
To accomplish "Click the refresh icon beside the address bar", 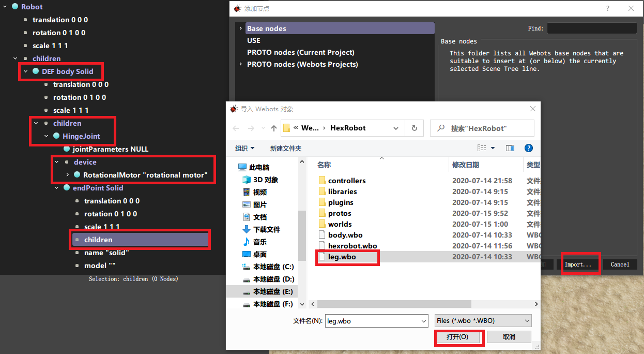I will click(414, 128).
